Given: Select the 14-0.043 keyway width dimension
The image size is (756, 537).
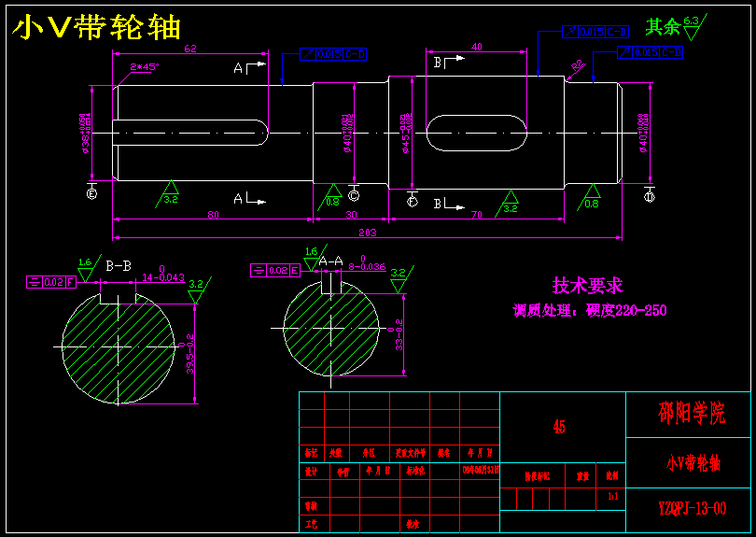Looking at the screenshot, I should tap(163, 274).
